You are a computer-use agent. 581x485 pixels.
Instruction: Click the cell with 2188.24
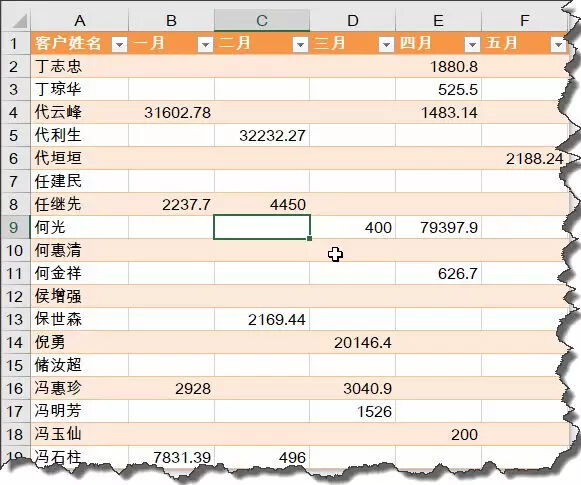coord(524,158)
